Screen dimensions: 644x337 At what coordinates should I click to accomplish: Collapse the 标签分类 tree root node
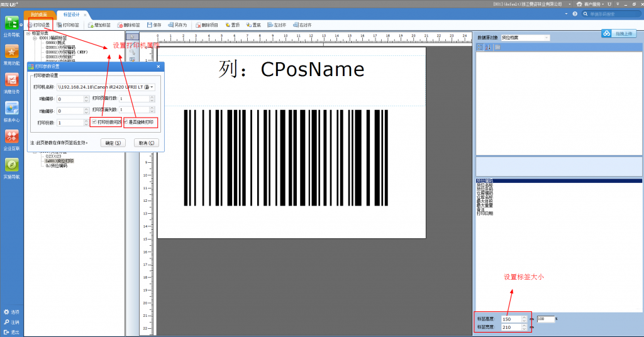(28, 33)
